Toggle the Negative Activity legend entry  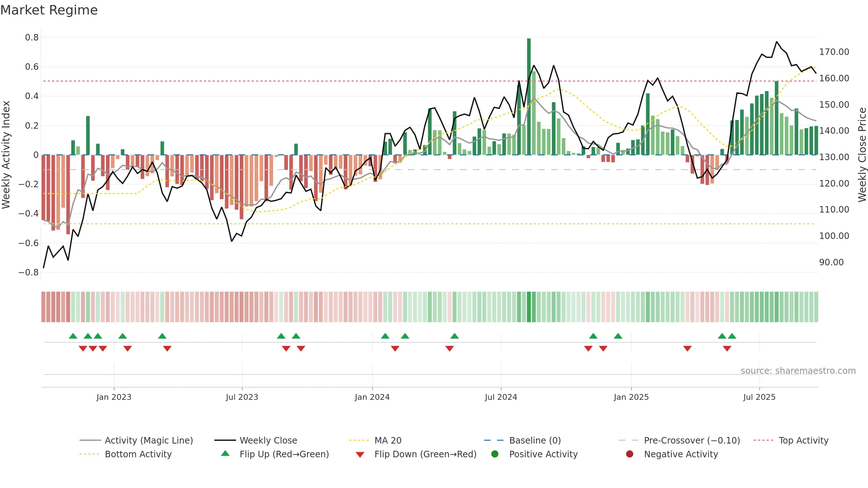[672, 454]
